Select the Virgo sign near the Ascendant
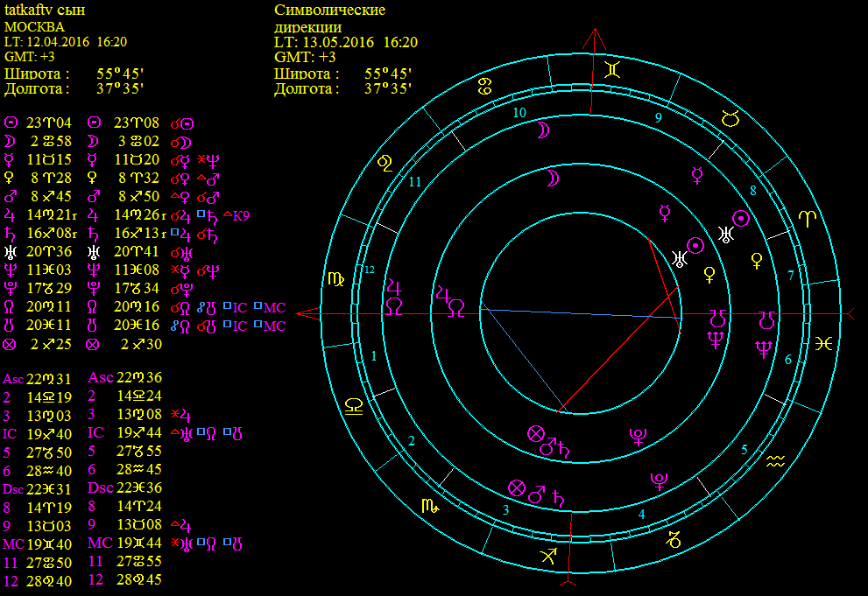This screenshot has width=868, height=596. tap(336, 278)
